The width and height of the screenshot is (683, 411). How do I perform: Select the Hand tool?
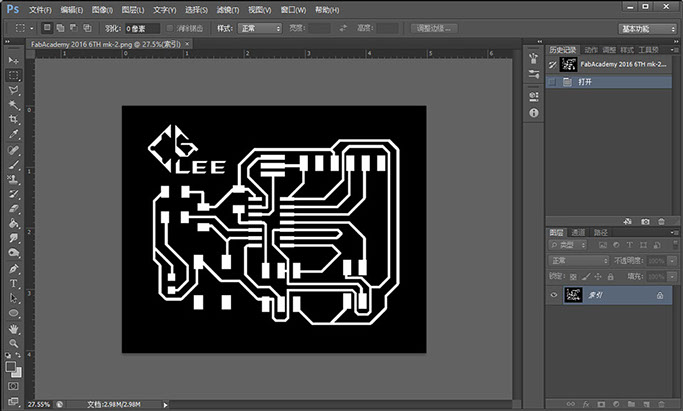(x=14, y=329)
